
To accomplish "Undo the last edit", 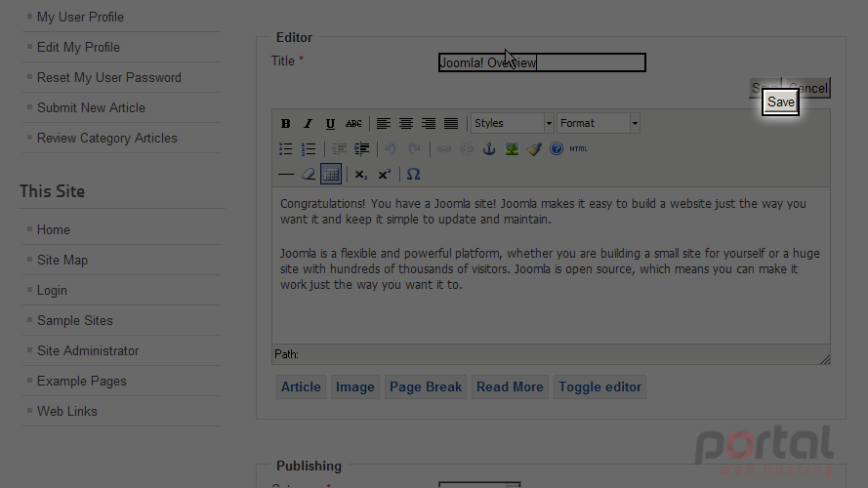I will point(391,148).
